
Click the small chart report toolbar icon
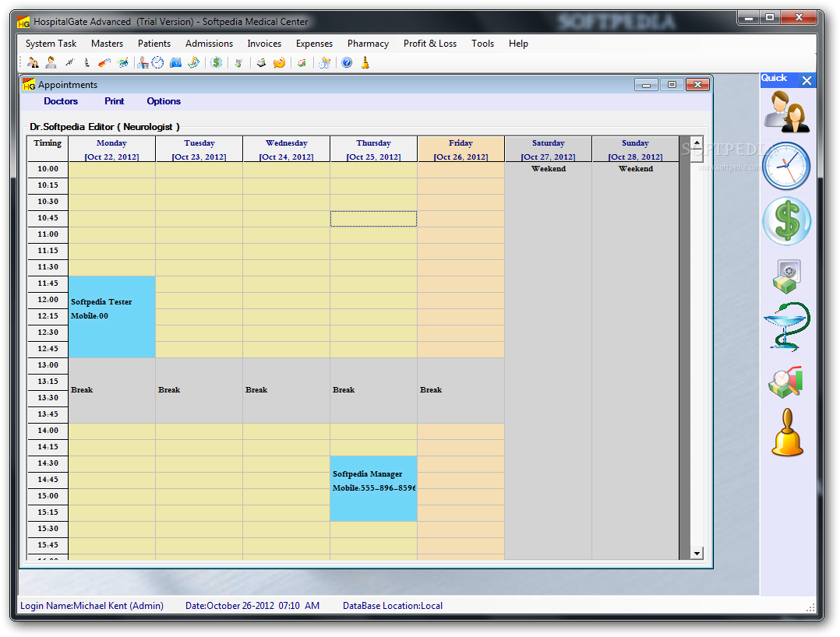(302, 62)
